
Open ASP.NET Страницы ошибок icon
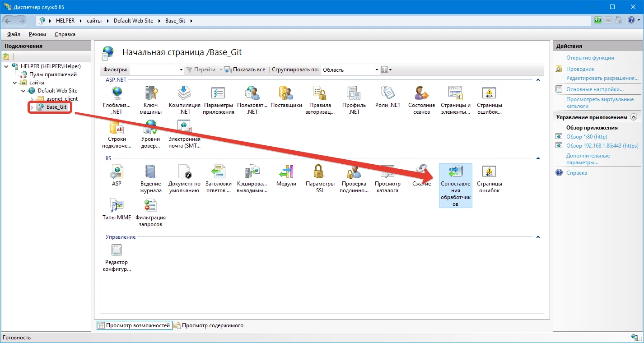pyautogui.click(x=489, y=100)
